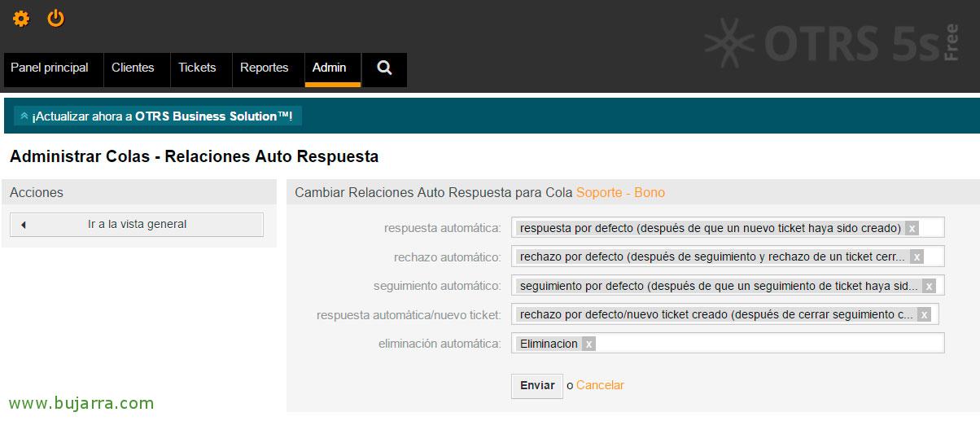The height and width of the screenshot is (421, 980).
Task: Click 'Ir a la vista general' button
Action: click(x=137, y=225)
